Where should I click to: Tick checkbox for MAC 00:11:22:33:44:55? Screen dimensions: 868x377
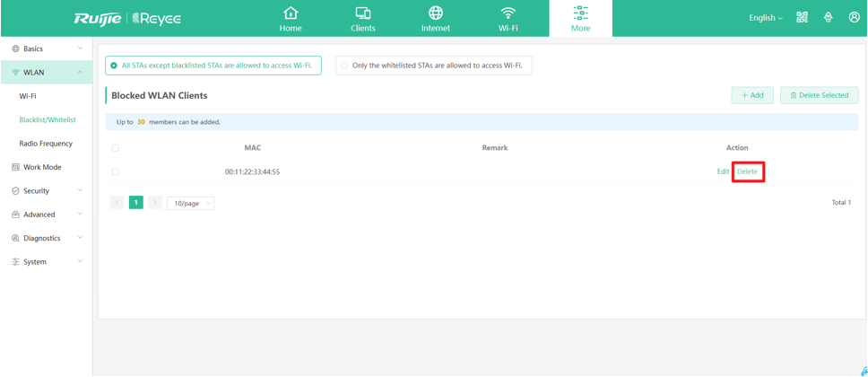click(x=115, y=171)
